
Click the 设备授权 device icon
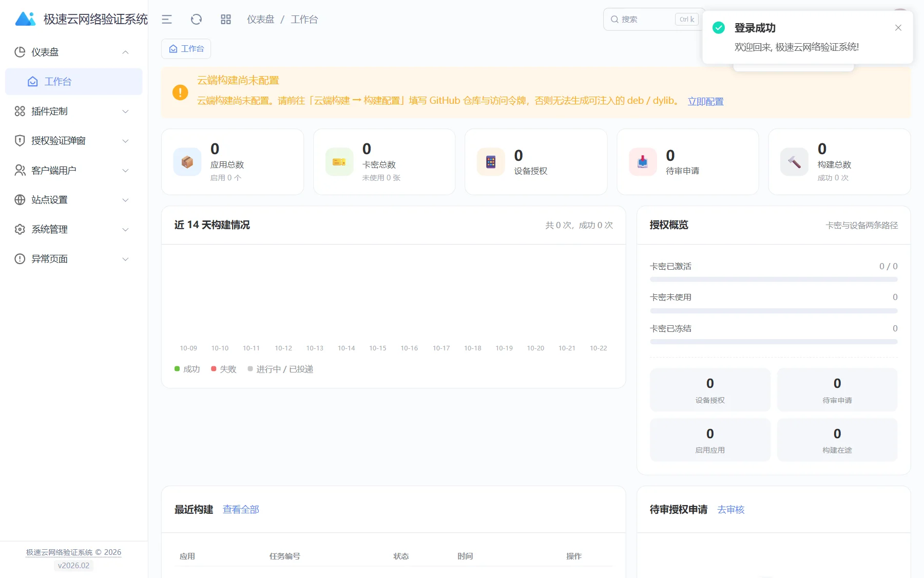coord(491,162)
